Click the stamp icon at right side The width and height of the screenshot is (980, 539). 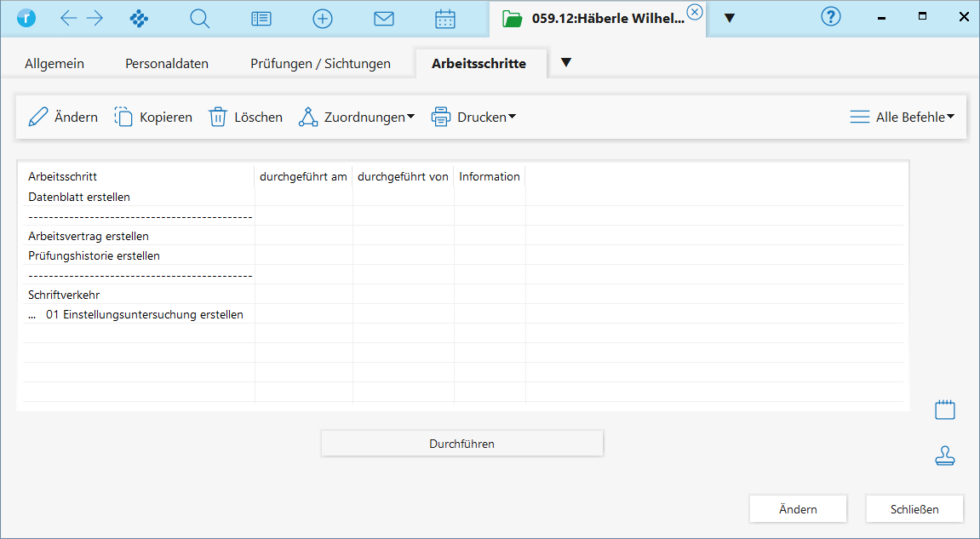click(945, 457)
